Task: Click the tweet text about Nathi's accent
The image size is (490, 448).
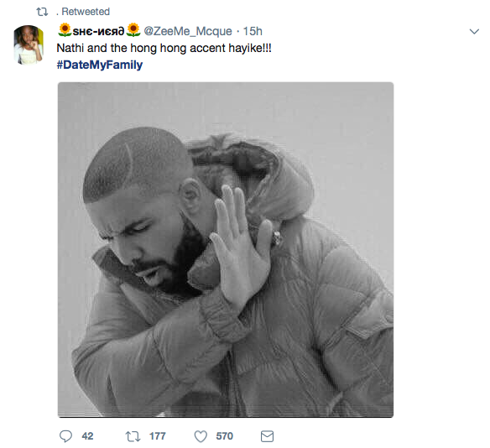Action: tap(164, 48)
